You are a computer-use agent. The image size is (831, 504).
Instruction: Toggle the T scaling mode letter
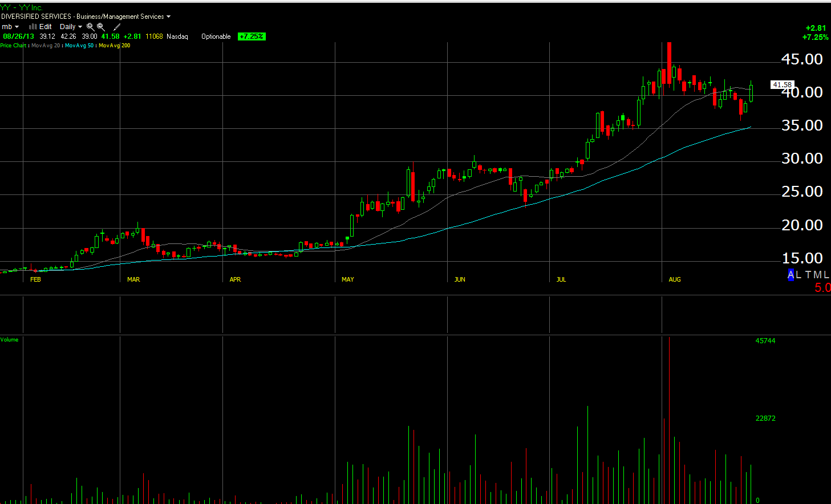click(x=808, y=275)
